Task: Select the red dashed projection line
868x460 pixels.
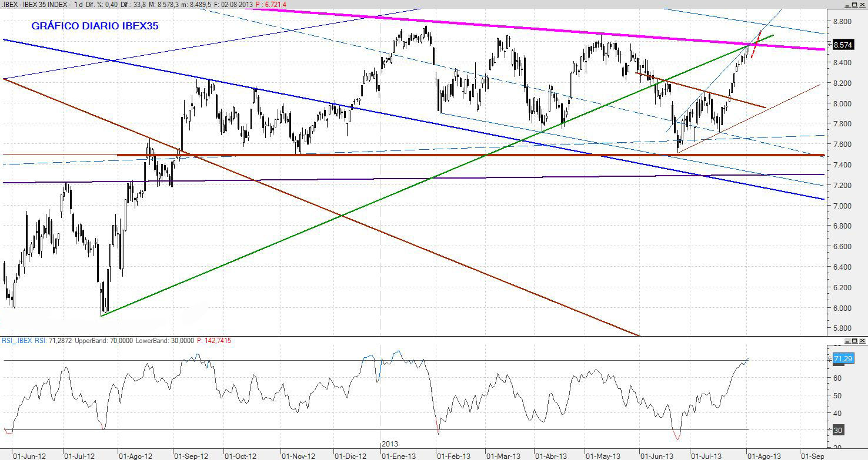Action: 755,45
